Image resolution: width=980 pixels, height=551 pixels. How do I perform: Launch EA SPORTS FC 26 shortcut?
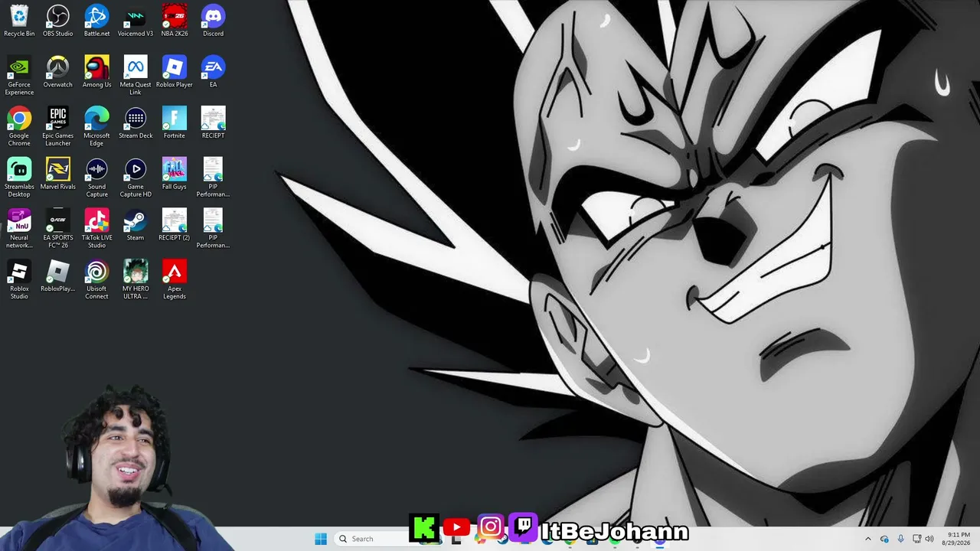[x=58, y=229]
